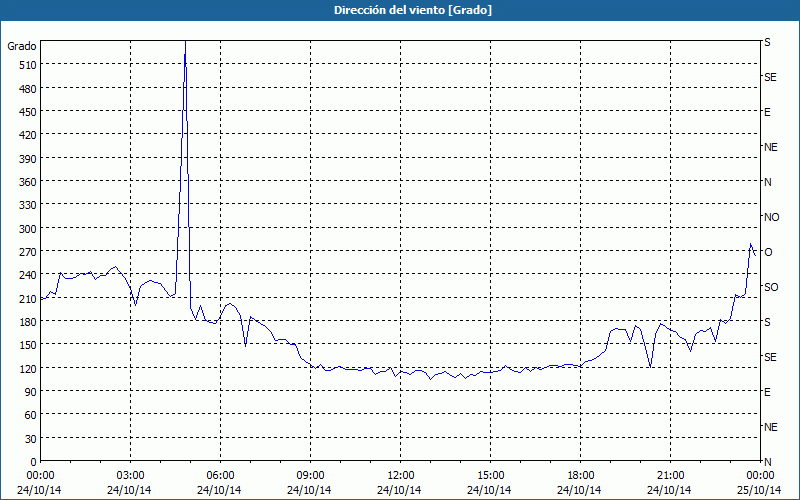Click the 180 degree axis label

(x=29, y=322)
